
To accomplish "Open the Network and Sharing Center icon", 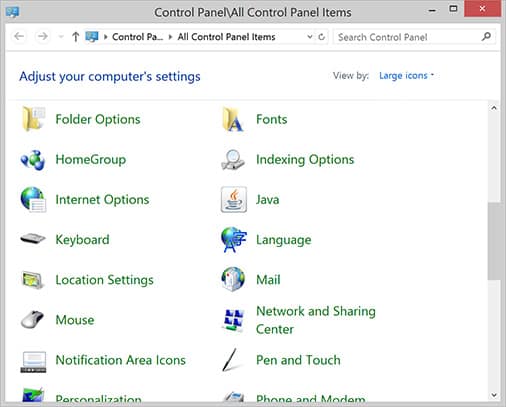I will coord(233,320).
